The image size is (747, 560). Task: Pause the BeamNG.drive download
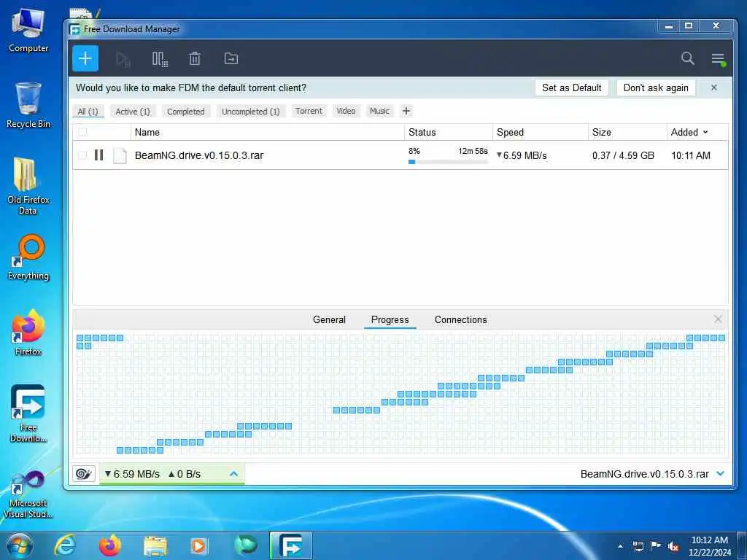point(99,155)
